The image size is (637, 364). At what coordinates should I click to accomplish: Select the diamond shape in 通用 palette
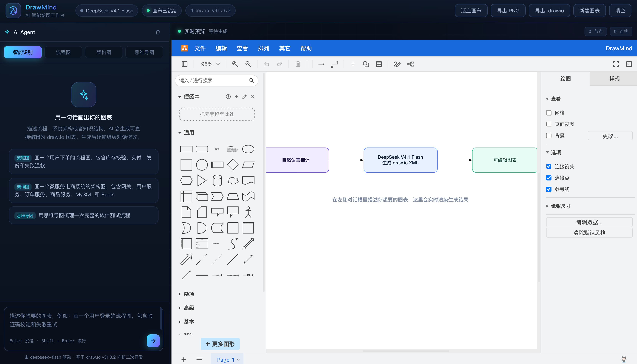(x=233, y=165)
